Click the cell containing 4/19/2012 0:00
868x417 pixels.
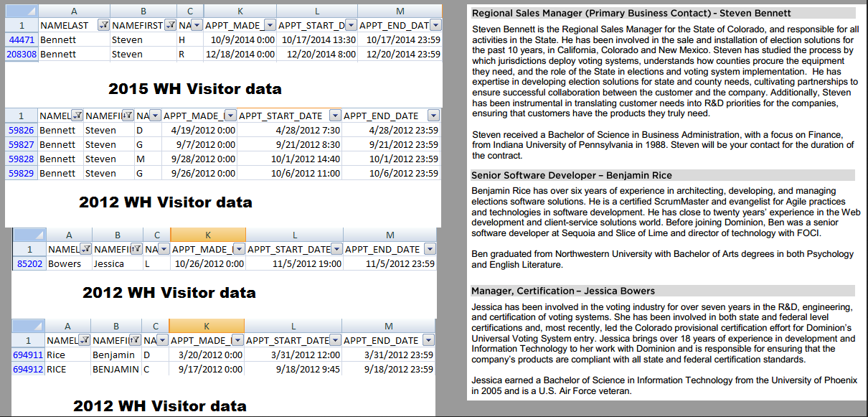(x=199, y=130)
